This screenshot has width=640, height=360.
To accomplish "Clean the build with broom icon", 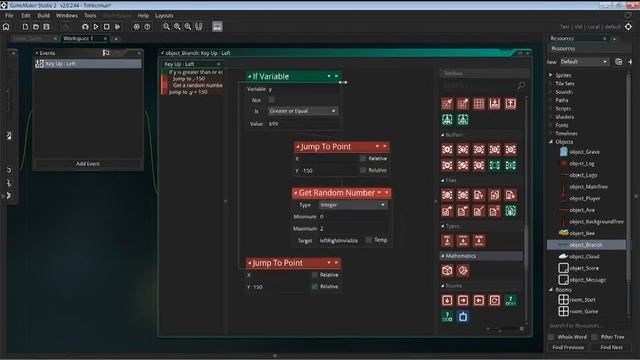I will 118,27.
